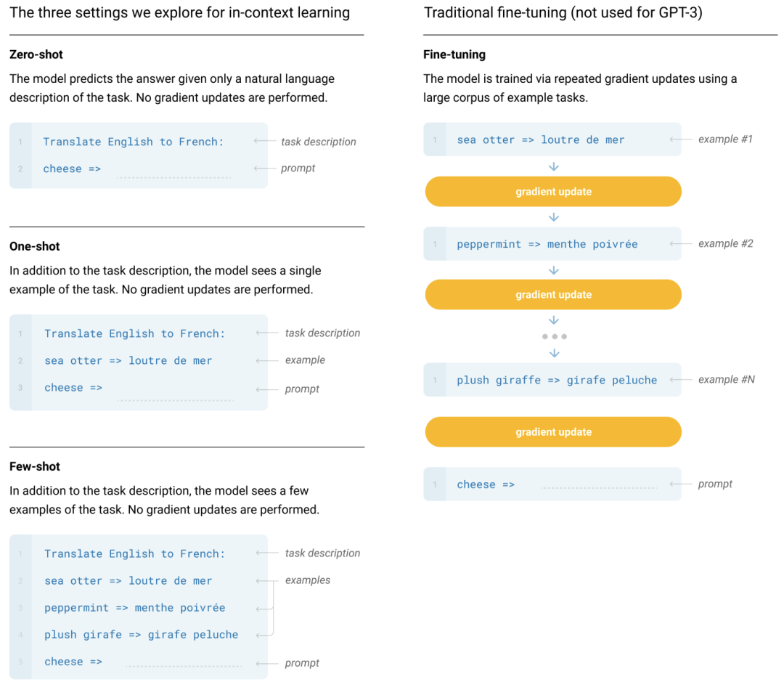The width and height of the screenshot is (784, 690).
Task: Select the "Zero-shot" section heading
Action: tap(36, 54)
